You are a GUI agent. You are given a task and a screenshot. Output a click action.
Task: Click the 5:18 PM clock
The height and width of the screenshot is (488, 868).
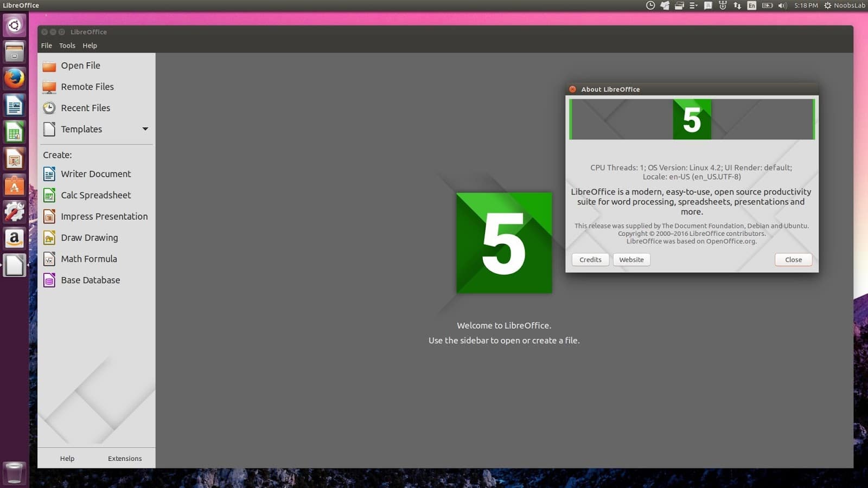806,5
